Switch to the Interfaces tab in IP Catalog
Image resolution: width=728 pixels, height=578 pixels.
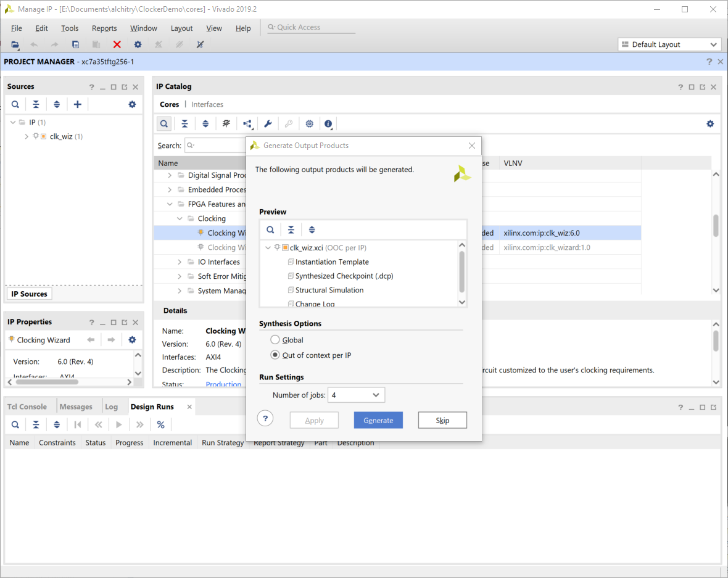click(207, 104)
